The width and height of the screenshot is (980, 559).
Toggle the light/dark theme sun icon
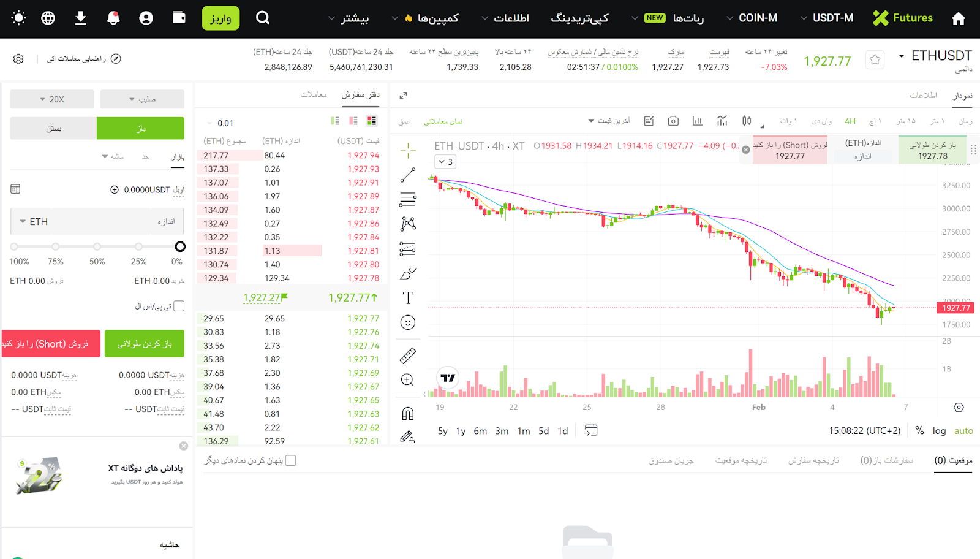(x=19, y=18)
